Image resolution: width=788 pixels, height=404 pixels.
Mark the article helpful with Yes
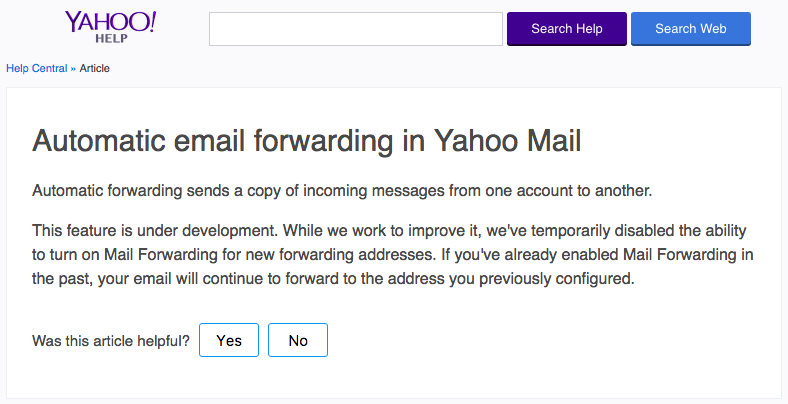click(229, 340)
